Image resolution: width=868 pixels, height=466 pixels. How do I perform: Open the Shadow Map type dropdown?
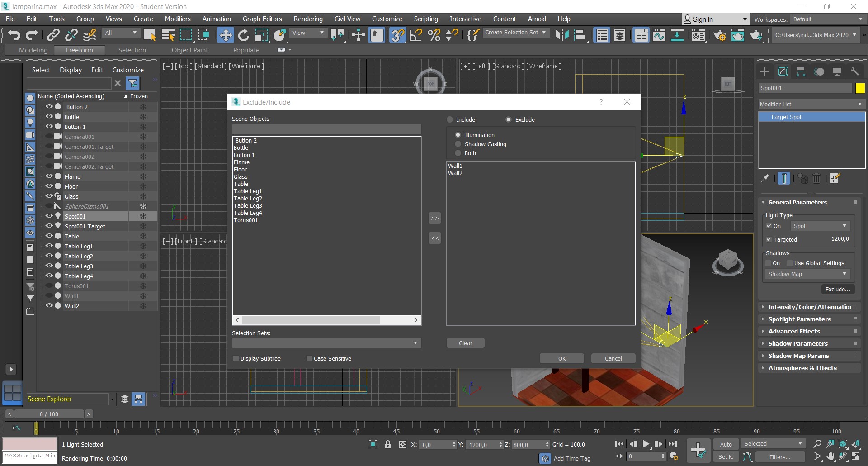click(844, 274)
